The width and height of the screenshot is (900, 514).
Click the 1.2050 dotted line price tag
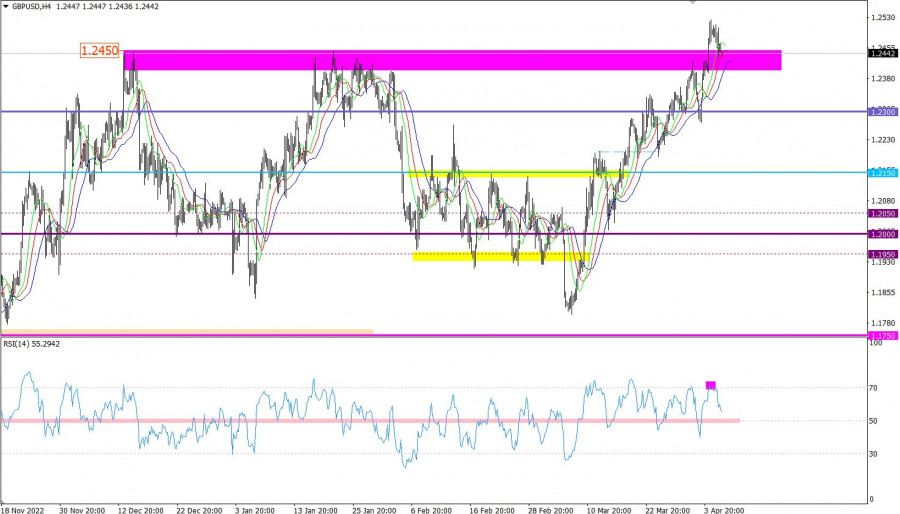click(x=882, y=213)
